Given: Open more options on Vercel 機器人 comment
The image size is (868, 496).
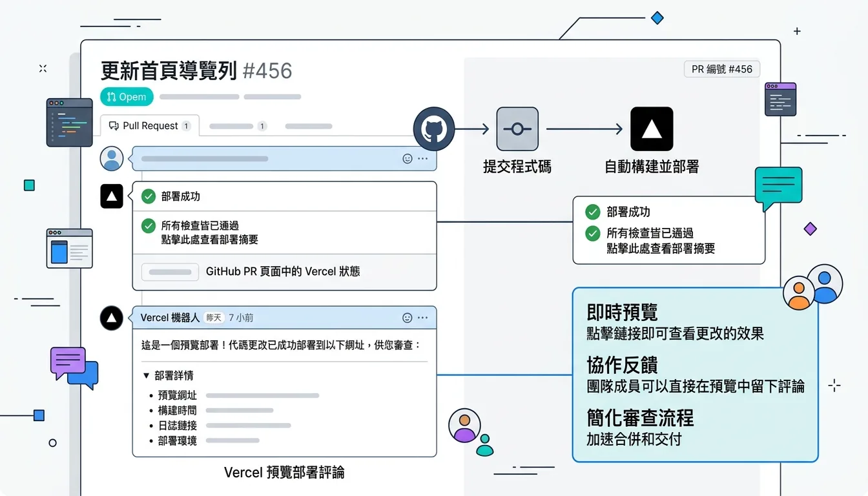Looking at the screenshot, I should [422, 318].
